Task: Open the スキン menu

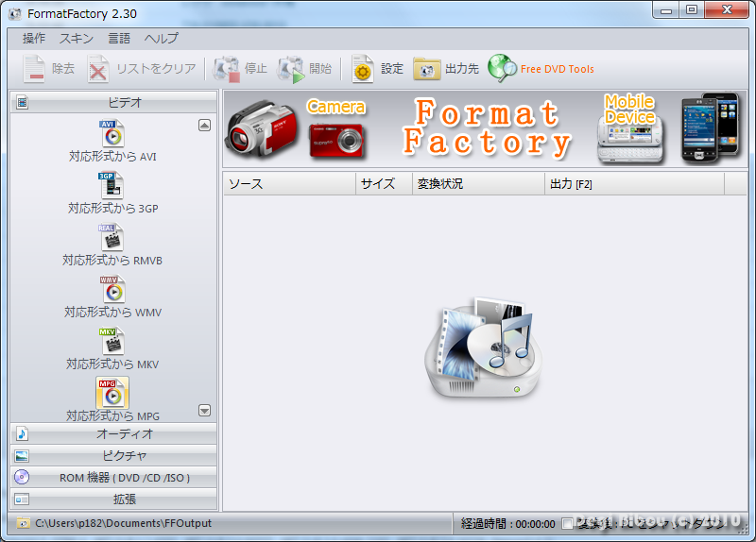Action: (x=77, y=38)
